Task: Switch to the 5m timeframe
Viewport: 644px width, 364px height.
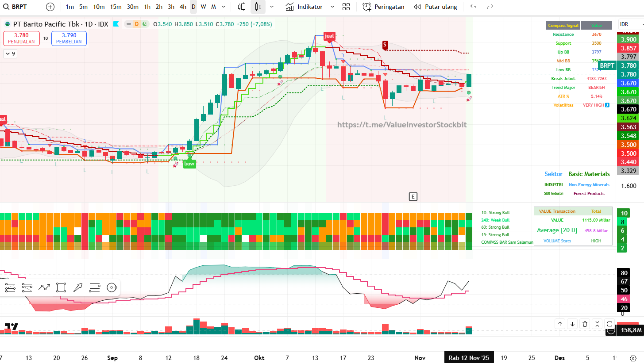Action: coord(83,7)
